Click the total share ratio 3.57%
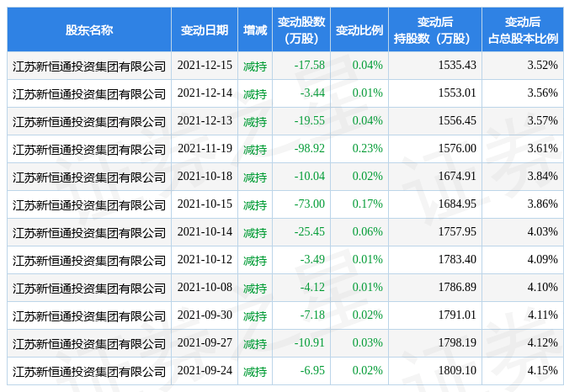 click(542, 120)
